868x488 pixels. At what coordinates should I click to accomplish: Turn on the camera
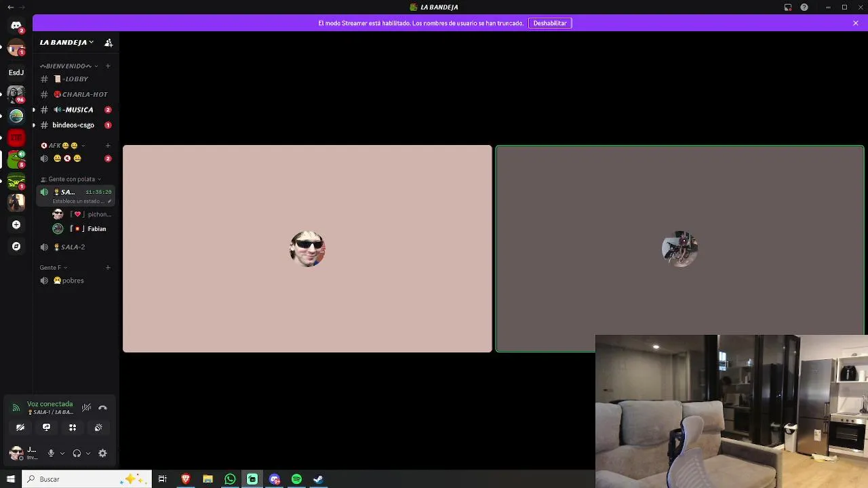(x=20, y=428)
